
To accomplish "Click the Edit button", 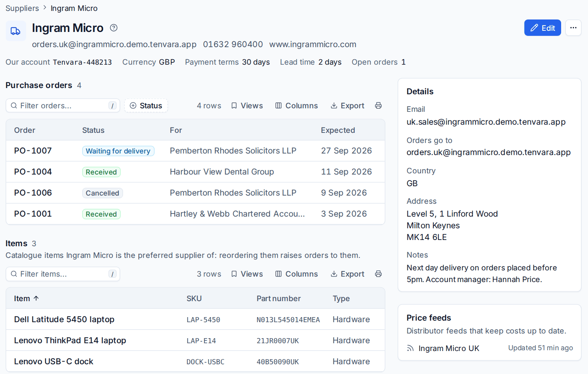I will coord(542,28).
